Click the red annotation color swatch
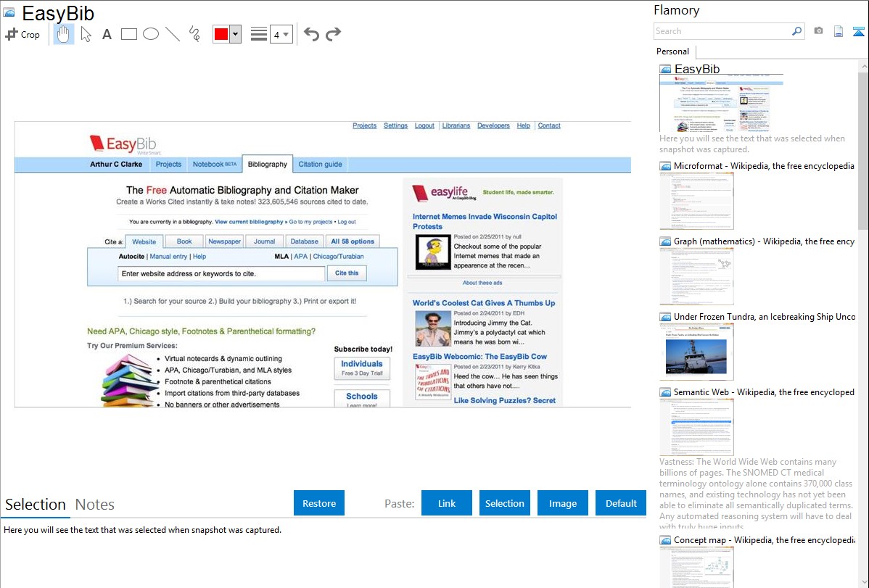Viewport: 869px width, 588px height. pyautogui.click(x=221, y=34)
